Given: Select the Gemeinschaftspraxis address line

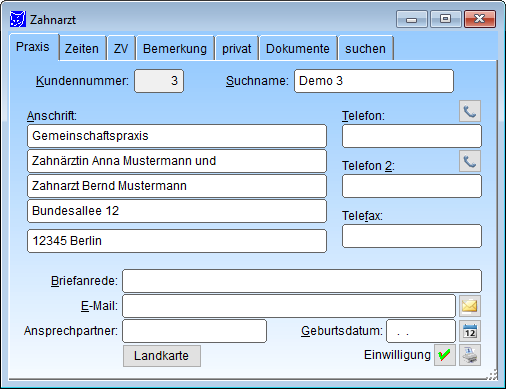Looking at the screenshot, I should (177, 136).
